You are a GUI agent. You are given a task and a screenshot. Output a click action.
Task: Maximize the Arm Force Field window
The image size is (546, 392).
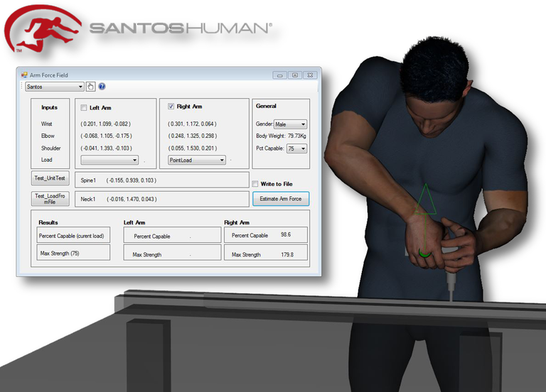295,75
